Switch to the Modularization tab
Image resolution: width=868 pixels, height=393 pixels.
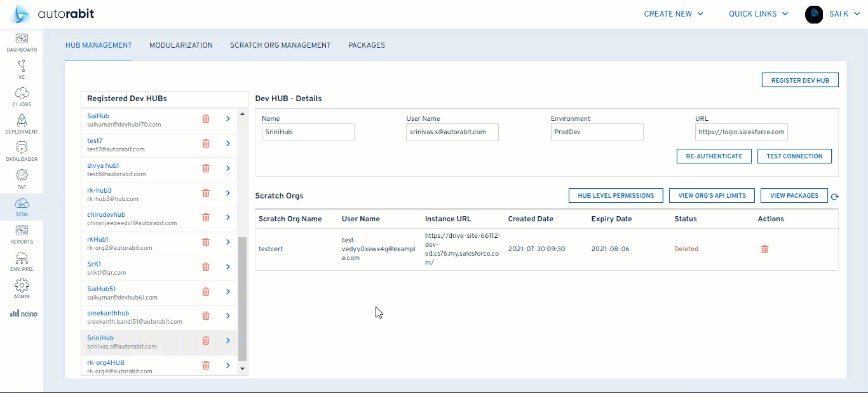click(181, 45)
